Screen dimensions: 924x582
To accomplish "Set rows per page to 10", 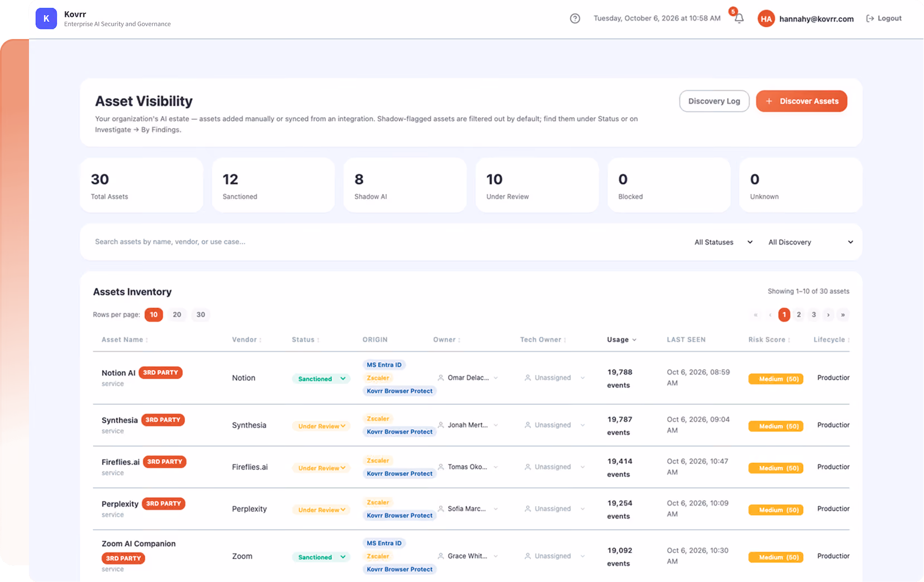I will point(154,314).
